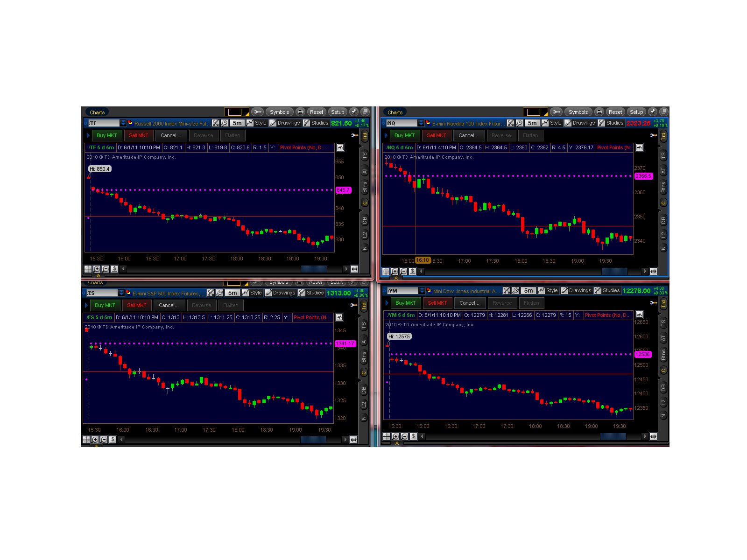Click the wrench icon left of Symbols above /NQ

(556, 112)
